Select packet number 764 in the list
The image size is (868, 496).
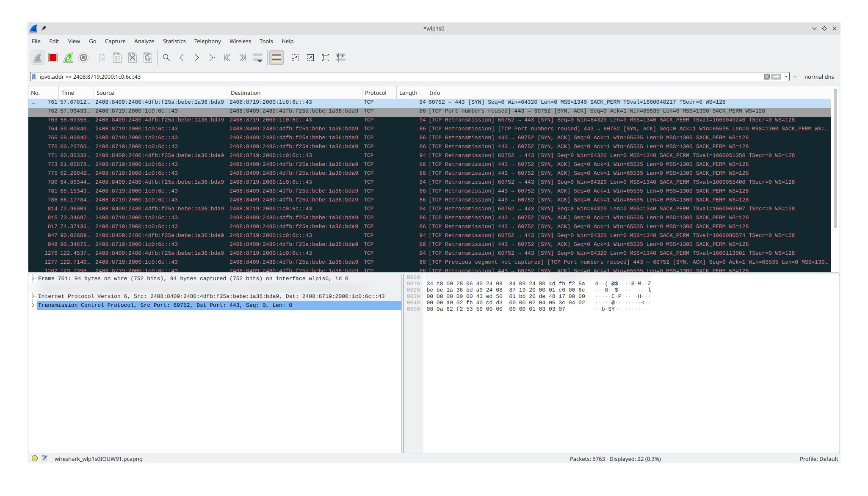[254, 129]
